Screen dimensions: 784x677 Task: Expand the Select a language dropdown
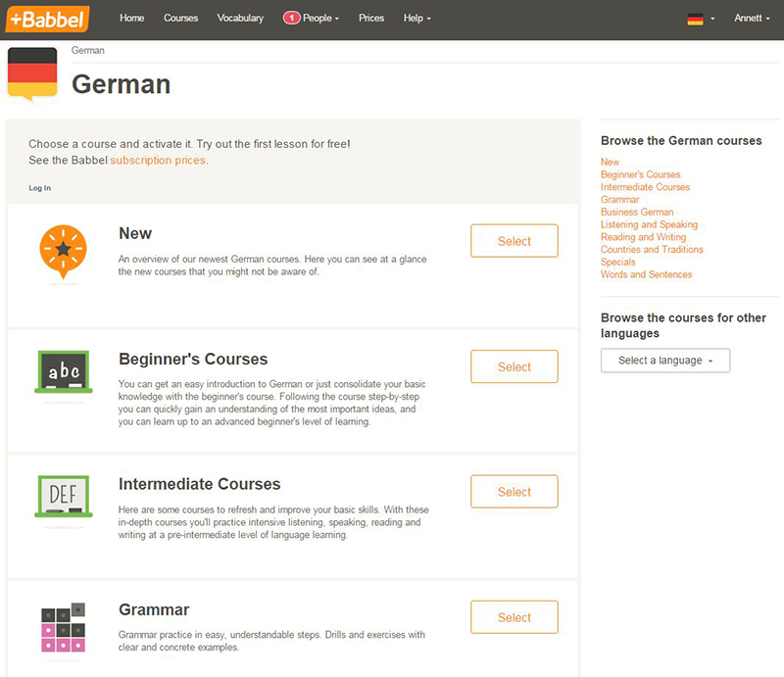[665, 361]
